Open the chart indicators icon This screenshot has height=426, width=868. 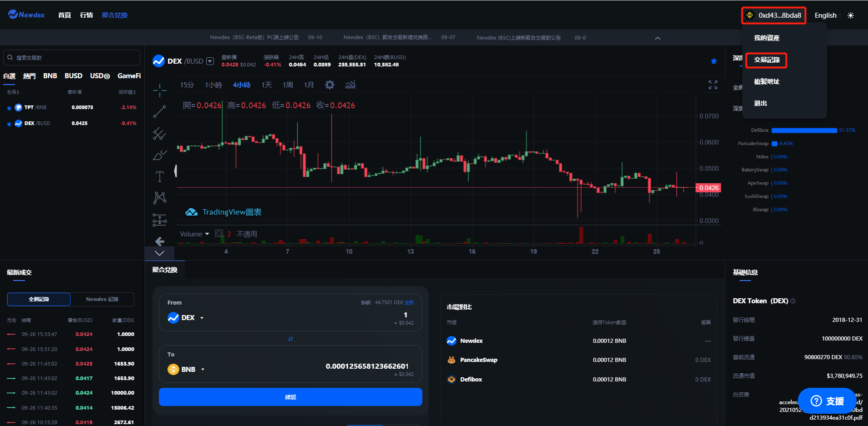[350, 85]
